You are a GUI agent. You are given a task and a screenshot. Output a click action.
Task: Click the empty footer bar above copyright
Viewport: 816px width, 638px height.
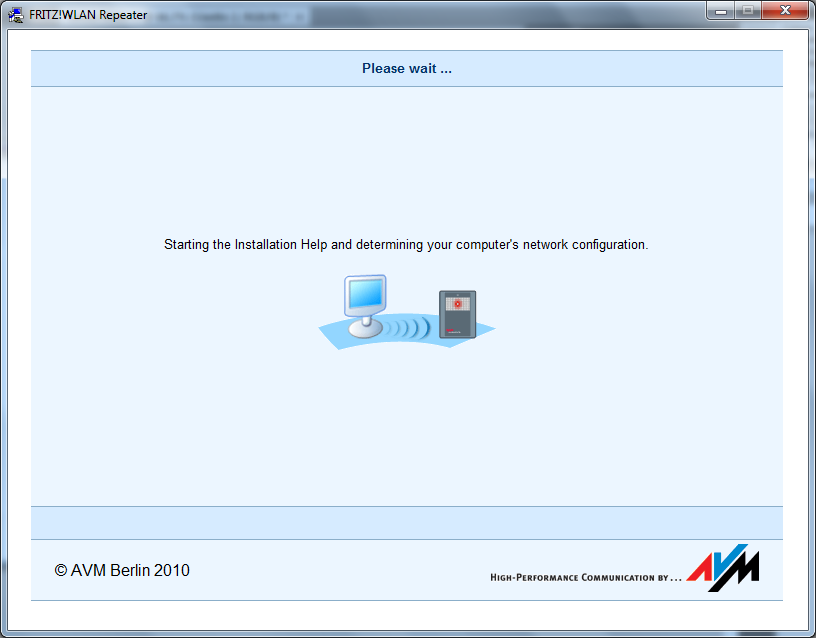pos(407,522)
